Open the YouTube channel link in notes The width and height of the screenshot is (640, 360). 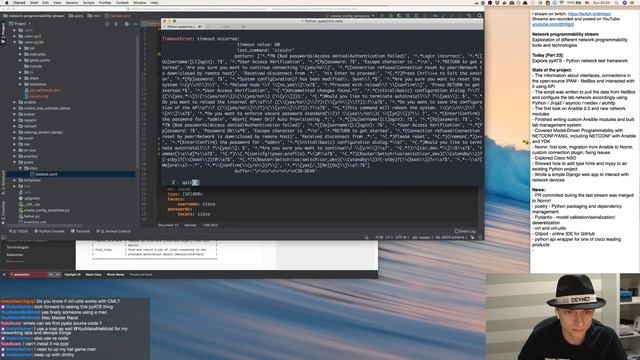[553, 24]
